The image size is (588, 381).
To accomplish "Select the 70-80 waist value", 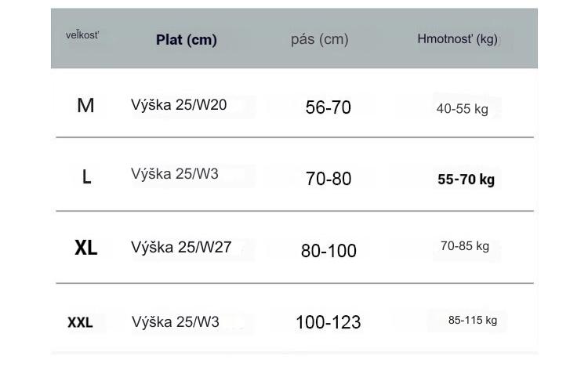I will pos(328,179).
